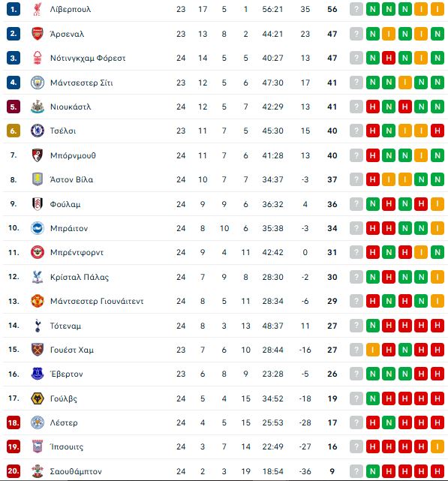Click Ipswich's orange draw form badge
The height and width of the screenshot is (481, 448).
[x=437, y=446]
